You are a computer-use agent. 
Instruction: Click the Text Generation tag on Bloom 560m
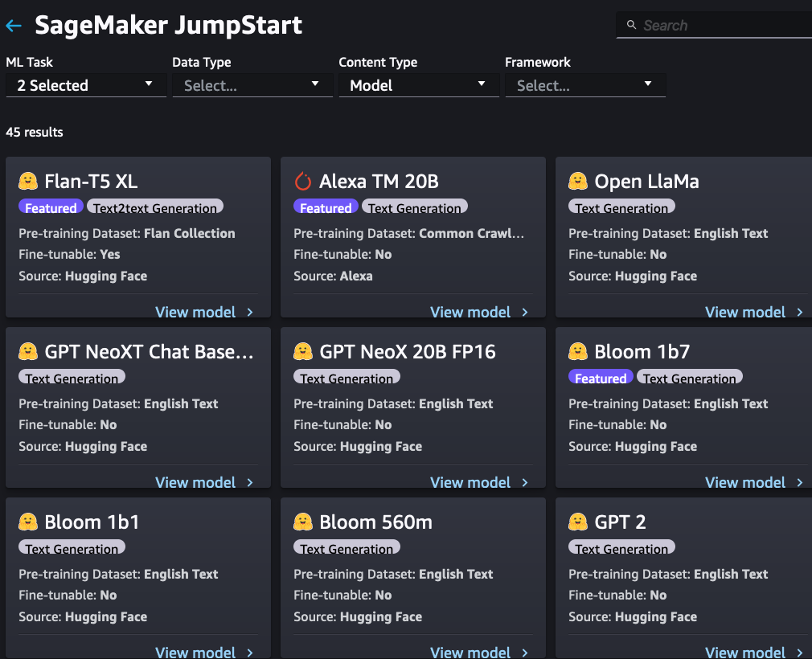point(347,547)
